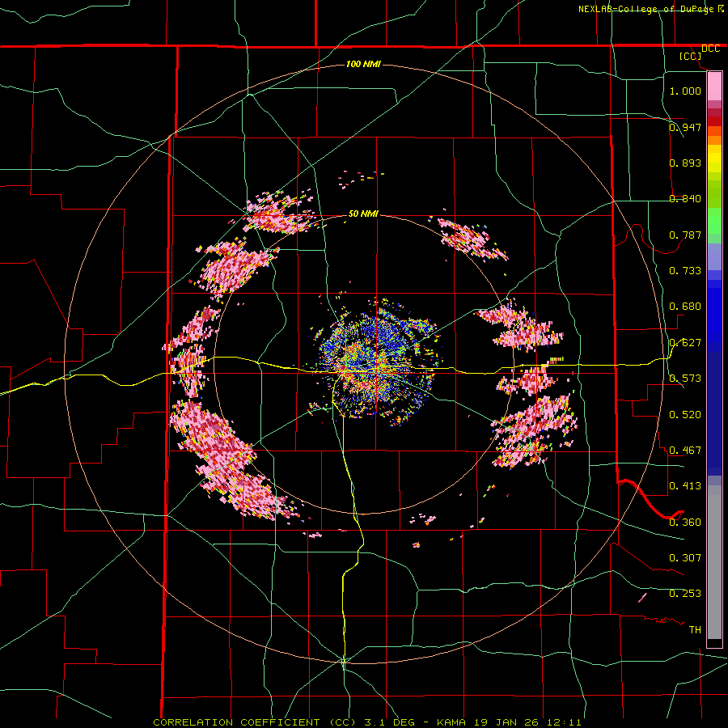Screen dimensions: 728x728
Task: Select the 0.253 scale value
Action: pyautogui.click(x=685, y=594)
